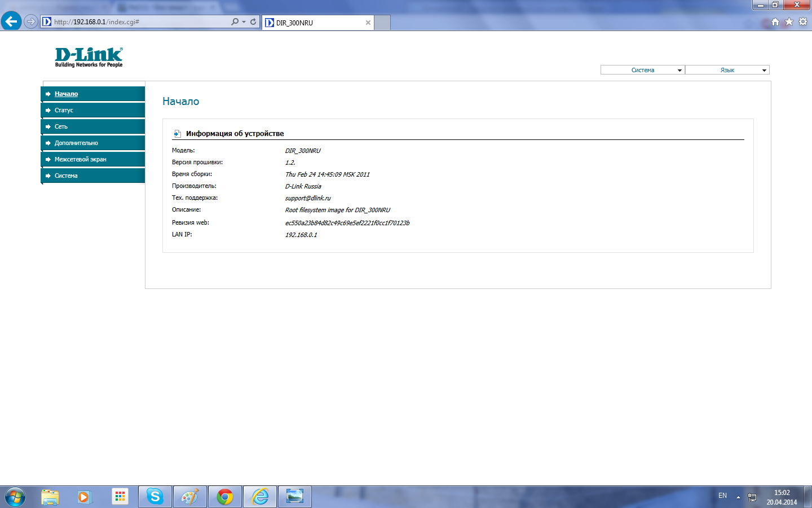Click the URL address field

(x=141, y=22)
